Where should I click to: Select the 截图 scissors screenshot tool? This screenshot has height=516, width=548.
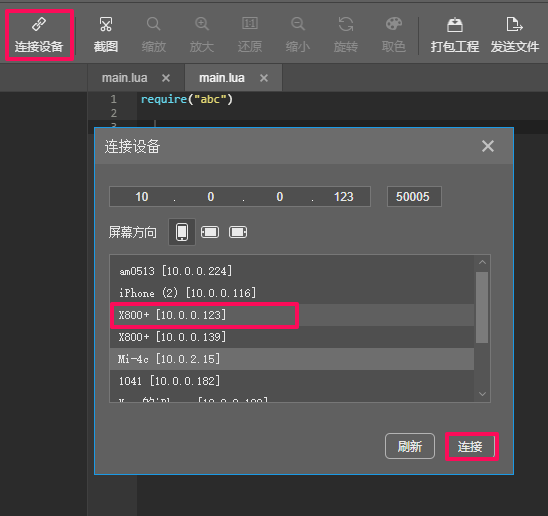click(106, 24)
